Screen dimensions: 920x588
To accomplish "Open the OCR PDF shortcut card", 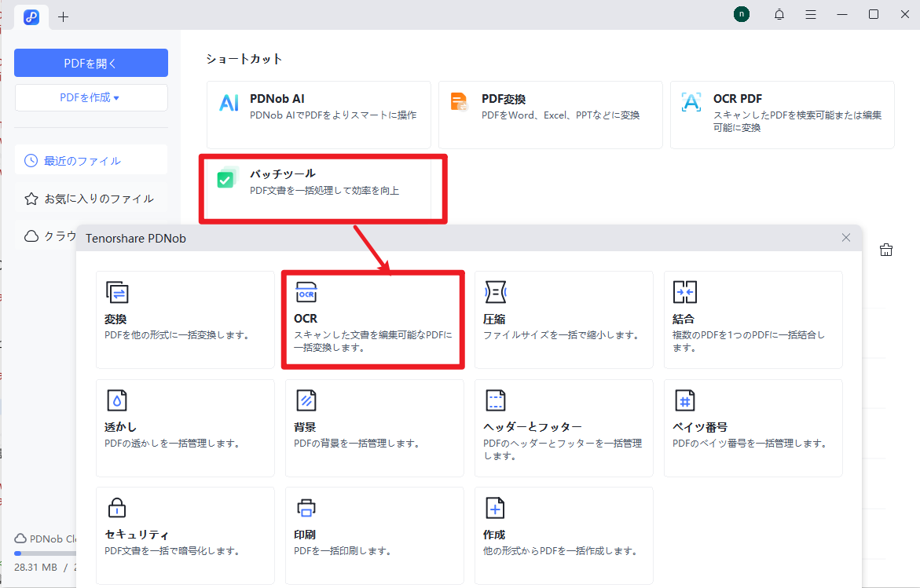I will coord(782,115).
